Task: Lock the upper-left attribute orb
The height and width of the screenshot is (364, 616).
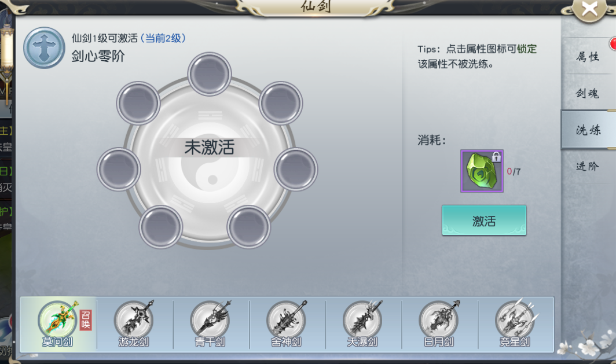Action: 138,103
